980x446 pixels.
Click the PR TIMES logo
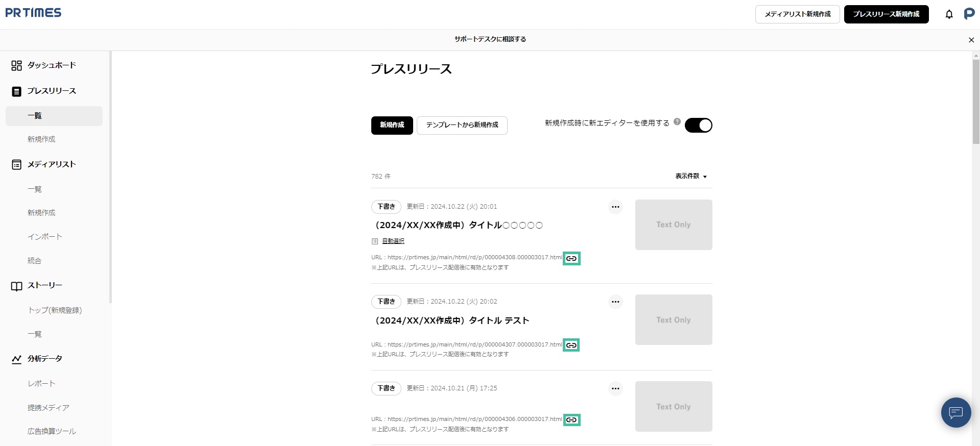(33, 13)
